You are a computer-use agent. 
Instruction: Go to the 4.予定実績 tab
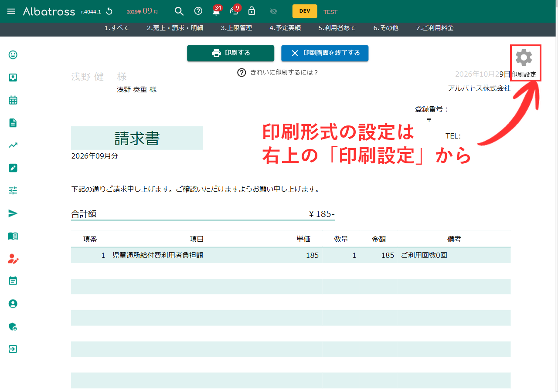tap(285, 28)
